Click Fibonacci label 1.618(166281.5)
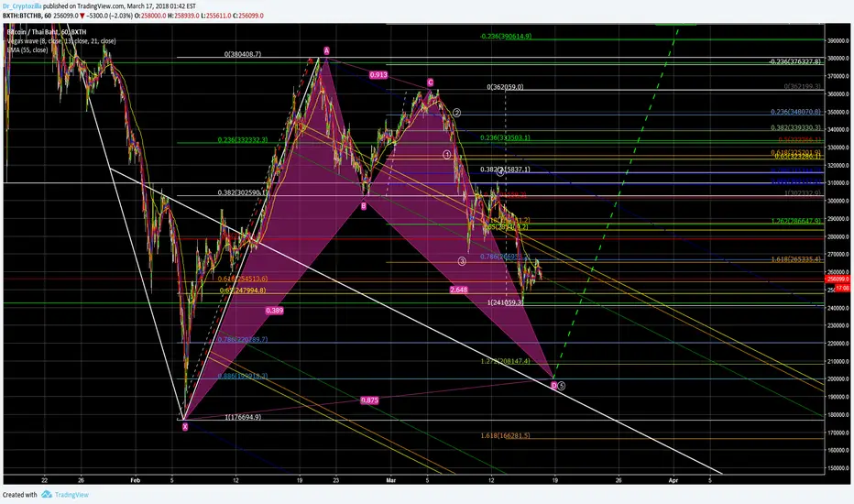 pos(505,436)
